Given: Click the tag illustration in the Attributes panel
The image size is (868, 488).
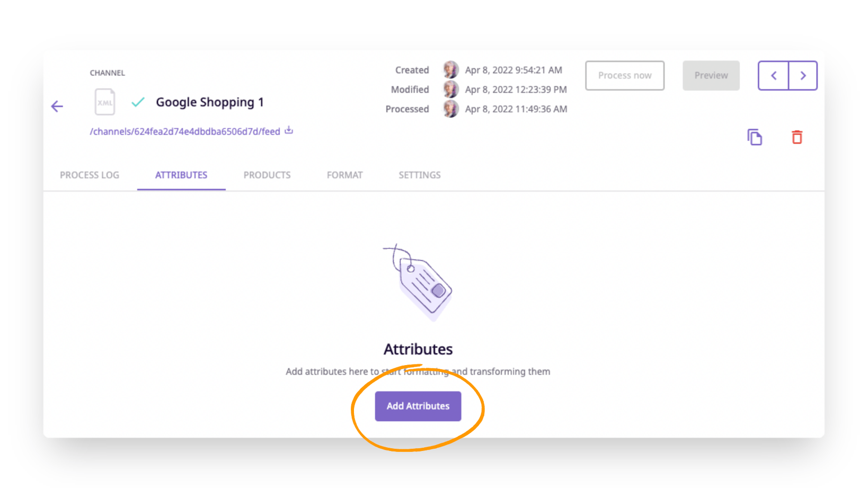Looking at the screenshot, I should 419,283.
